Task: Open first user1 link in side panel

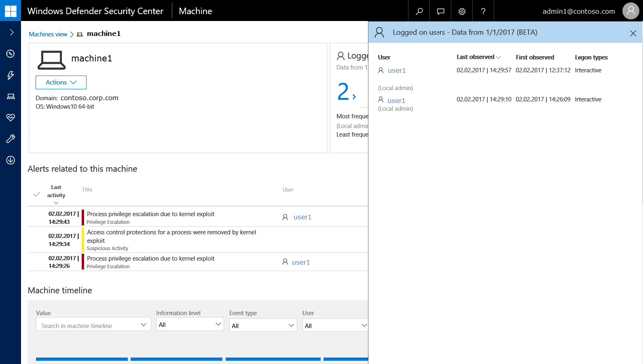Action: [x=396, y=70]
